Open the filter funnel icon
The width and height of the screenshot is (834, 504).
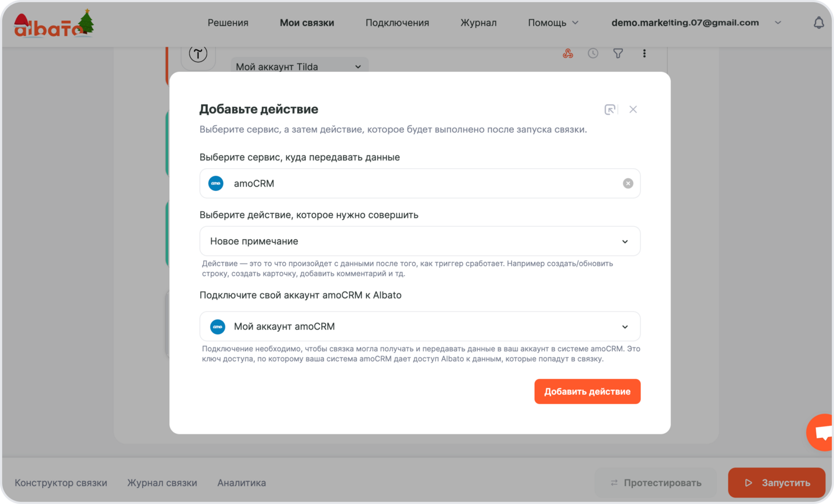[618, 53]
